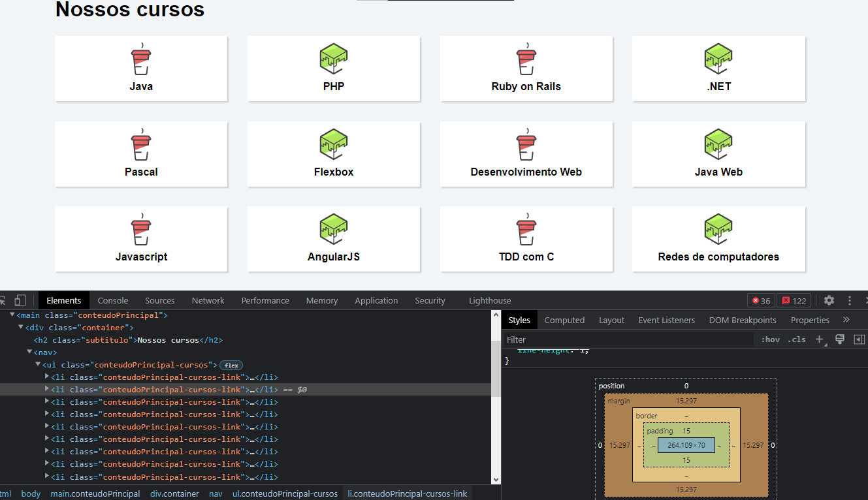Screen dimensions: 868x500
Task: Open DevTools settings gear
Action: (x=829, y=300)
